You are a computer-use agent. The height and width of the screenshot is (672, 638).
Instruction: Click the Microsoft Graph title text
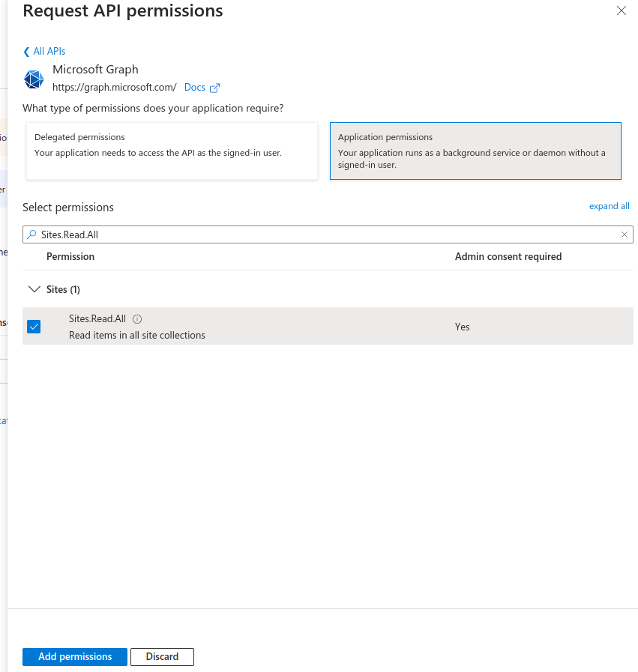coord(95,70)
